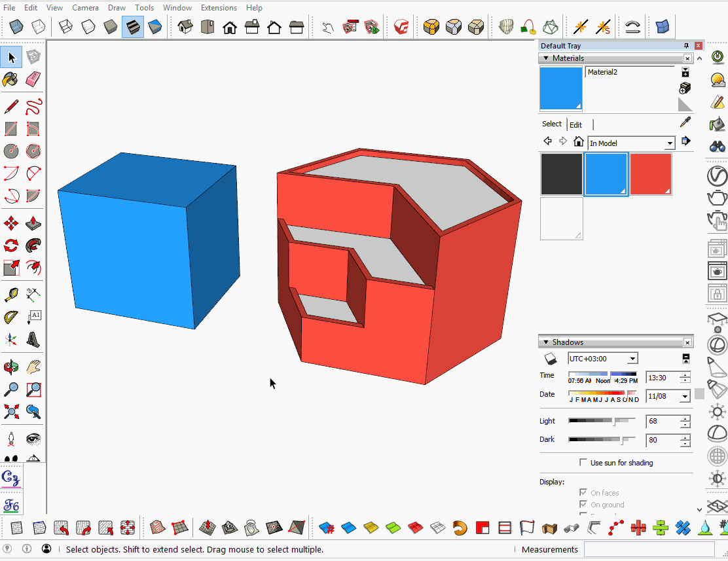Enable Use sun for shading
The width and height of the screenshot is (728, 561).
click(583, 462)
